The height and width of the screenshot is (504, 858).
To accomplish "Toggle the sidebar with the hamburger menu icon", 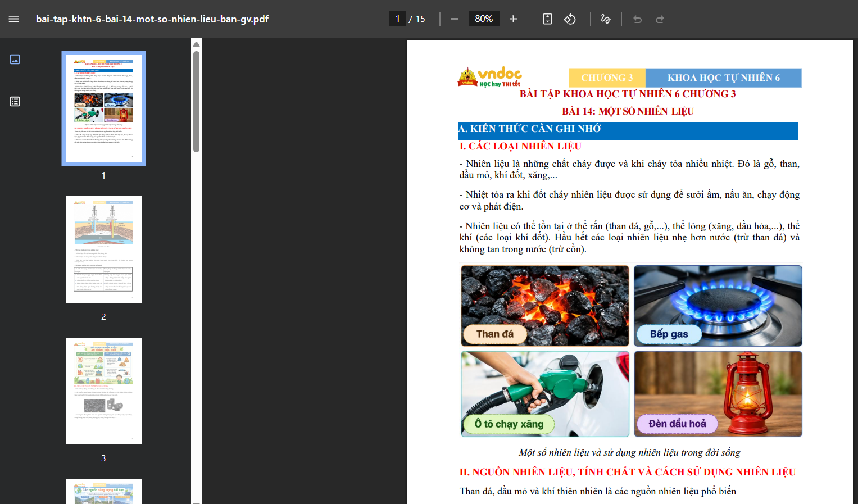I will click(x=14, y=19).
